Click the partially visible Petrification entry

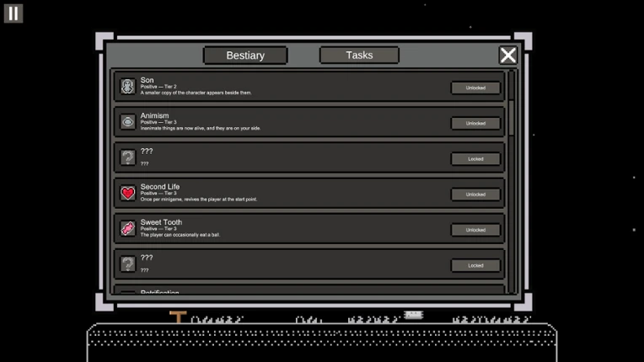[309, 290]
